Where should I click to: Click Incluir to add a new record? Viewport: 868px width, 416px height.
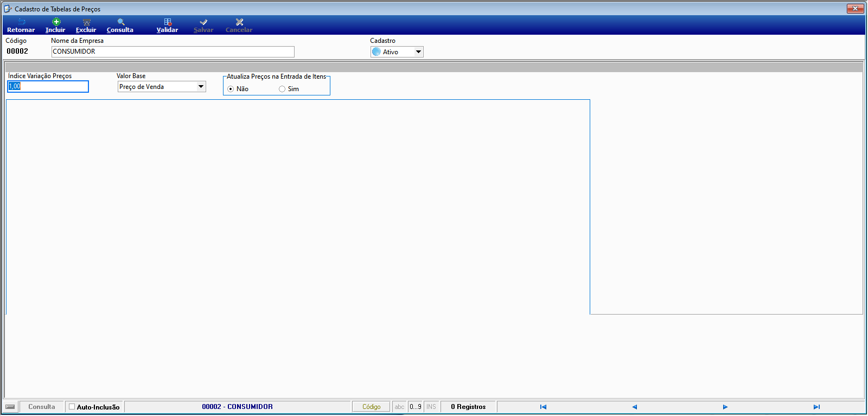pyautogui.click(x=55, y=26)
